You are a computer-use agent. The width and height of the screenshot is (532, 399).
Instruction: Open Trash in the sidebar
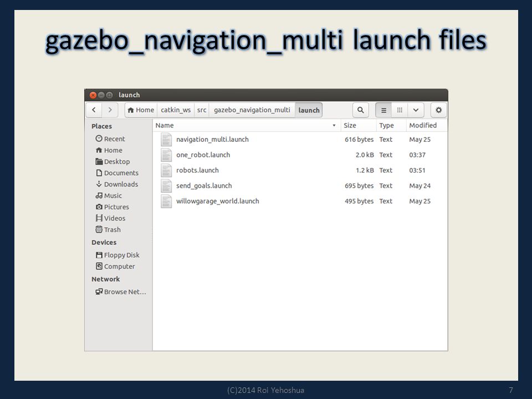108,229
